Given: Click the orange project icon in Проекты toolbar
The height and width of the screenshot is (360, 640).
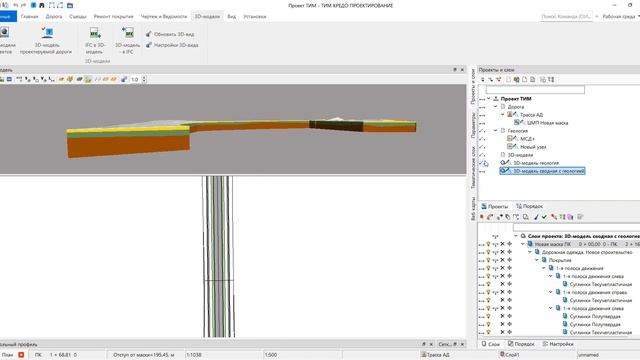Looking at the screenshot, I should coord(516,80).
